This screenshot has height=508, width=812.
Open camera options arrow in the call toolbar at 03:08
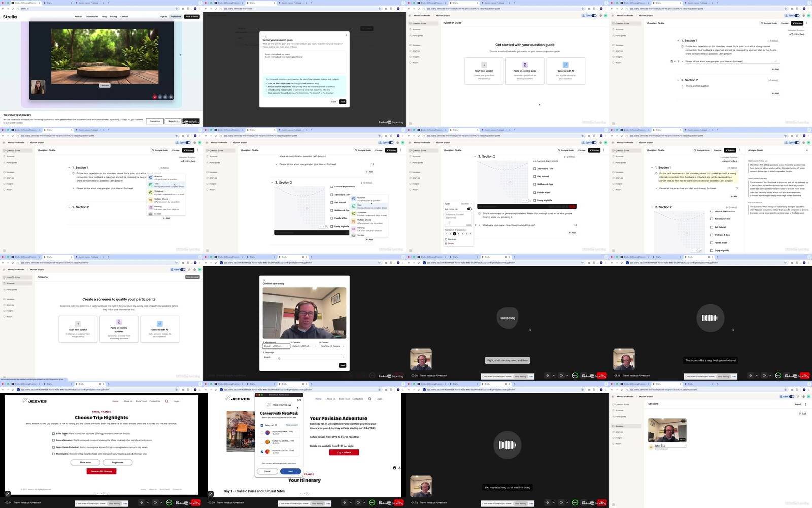[364, 503]
